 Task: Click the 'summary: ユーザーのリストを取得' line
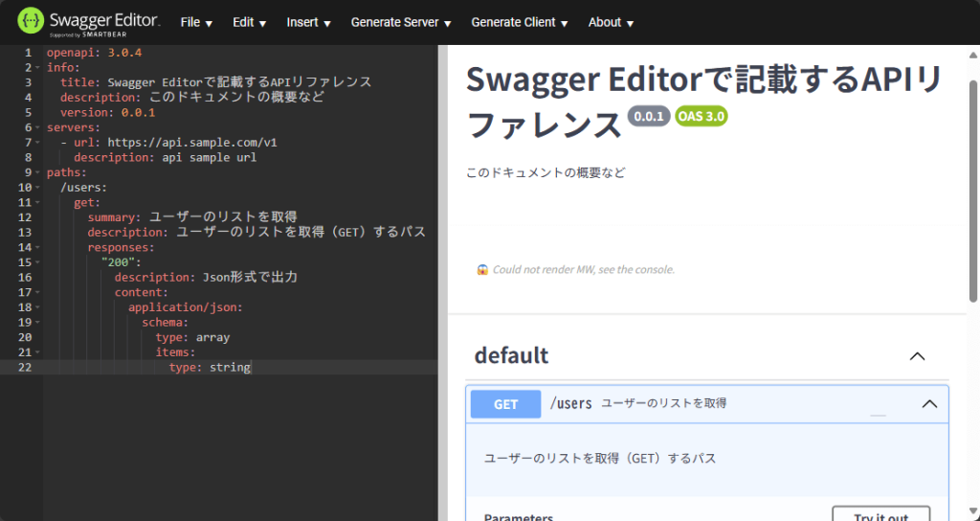tap(192, 217)
